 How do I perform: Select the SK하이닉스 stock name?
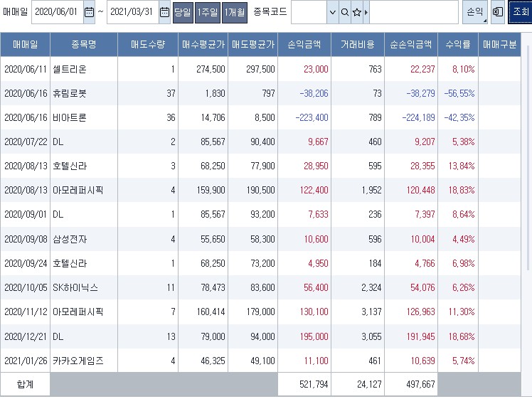(x=75, y=288)
